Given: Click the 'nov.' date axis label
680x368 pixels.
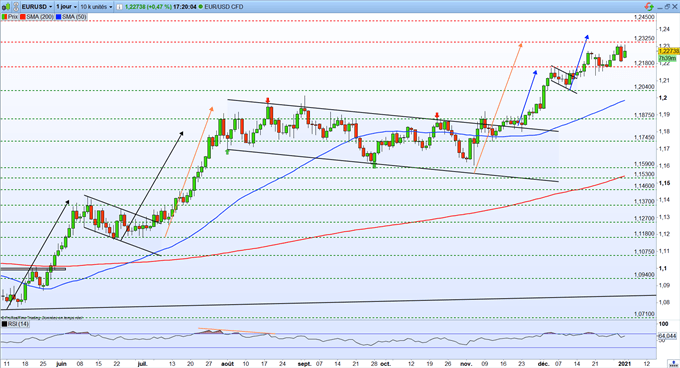Looking at the screenshot, I should click(x=466, y=364).
